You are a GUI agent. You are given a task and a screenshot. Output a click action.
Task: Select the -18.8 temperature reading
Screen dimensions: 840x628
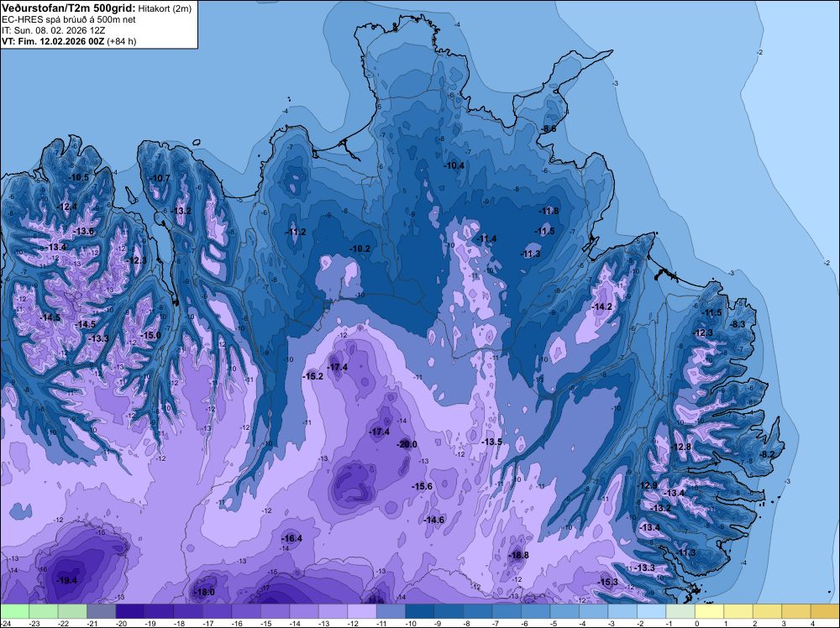[x=519, y=555]
